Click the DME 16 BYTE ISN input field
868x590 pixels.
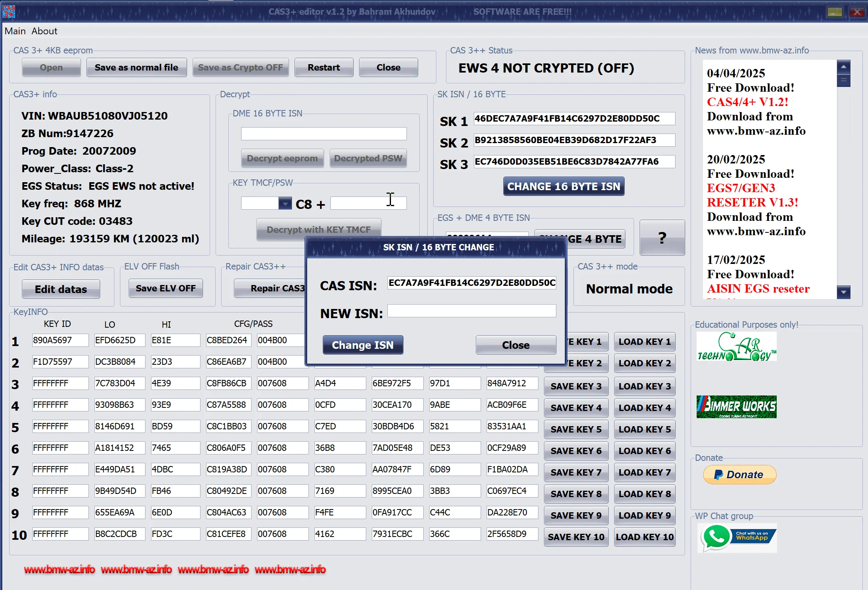[x=324, y=134]
